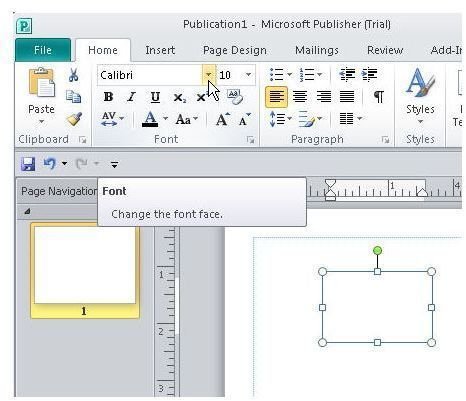Open the font size dropdown arrow
466x401 pixels.
point(248,75)
